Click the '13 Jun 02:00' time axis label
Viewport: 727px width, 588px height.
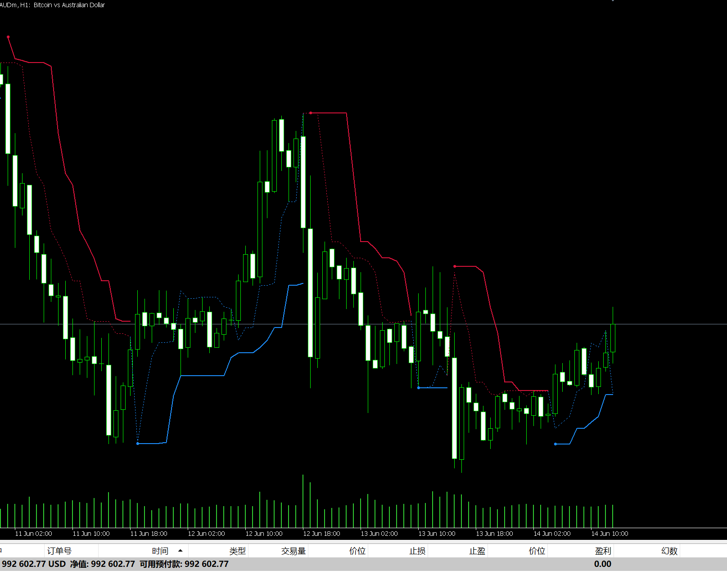coord(379,534)
